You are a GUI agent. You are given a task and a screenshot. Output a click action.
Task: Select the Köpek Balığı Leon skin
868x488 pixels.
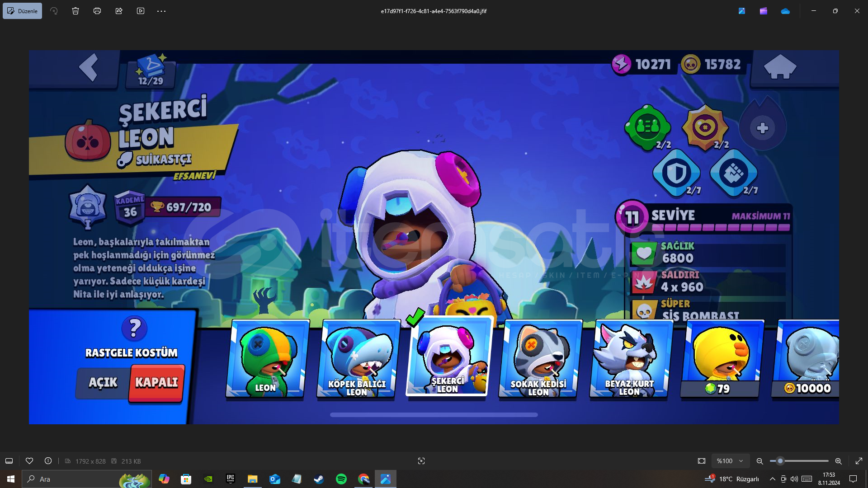click(358, 358)
